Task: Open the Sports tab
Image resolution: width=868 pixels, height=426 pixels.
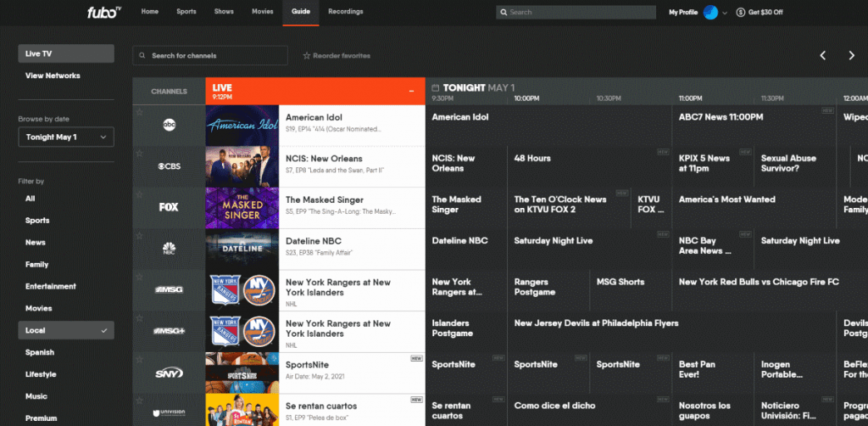Action: pyautogui.click(x=186, y=12)
